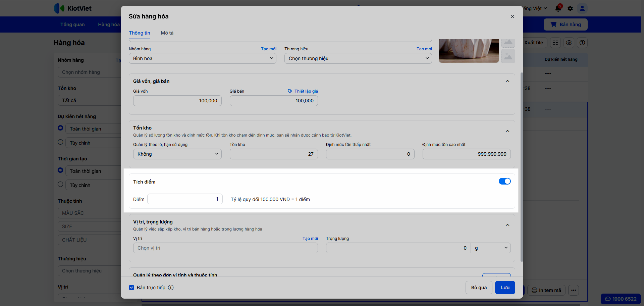Open the Chọn thương hiệu dropdown
The width and height of the screenshot is (644, 306).
[358, 58]
